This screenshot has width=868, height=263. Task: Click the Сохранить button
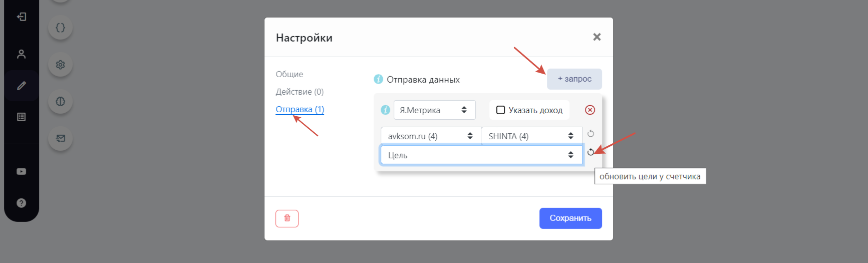click(570, 218)
